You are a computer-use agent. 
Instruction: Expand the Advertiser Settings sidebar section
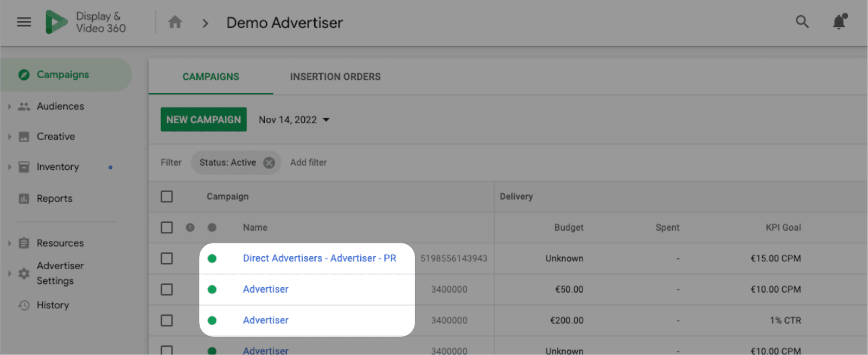point(9,274)
